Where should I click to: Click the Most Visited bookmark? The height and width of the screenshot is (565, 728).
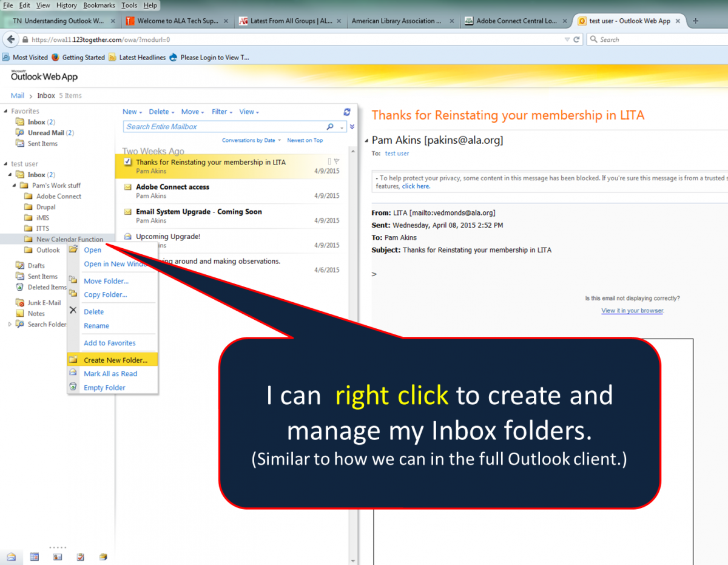coord(25,58)
